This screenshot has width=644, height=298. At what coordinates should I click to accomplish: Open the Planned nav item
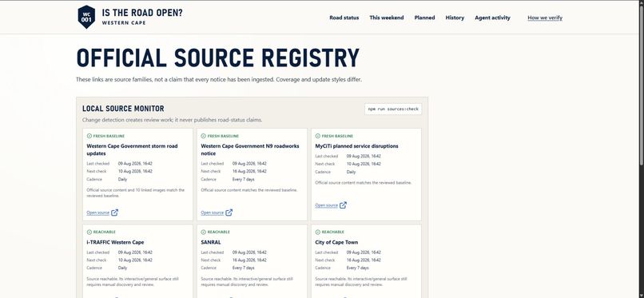point(424,18)
